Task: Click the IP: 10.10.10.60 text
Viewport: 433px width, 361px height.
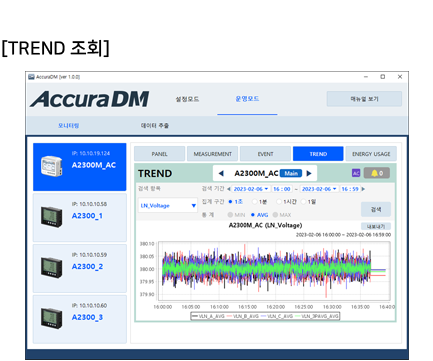Action: [x=89, y=305]
